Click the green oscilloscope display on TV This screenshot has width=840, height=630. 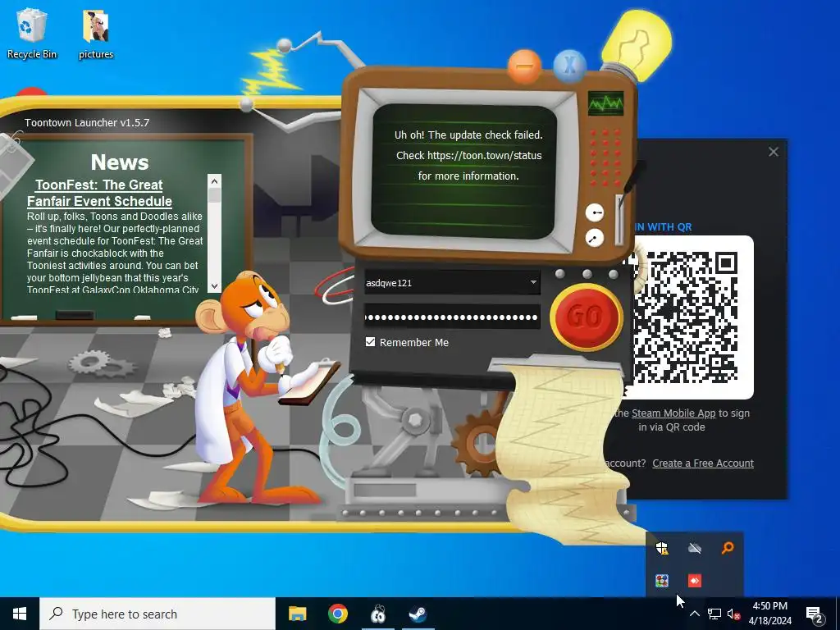tap(606, 103)
